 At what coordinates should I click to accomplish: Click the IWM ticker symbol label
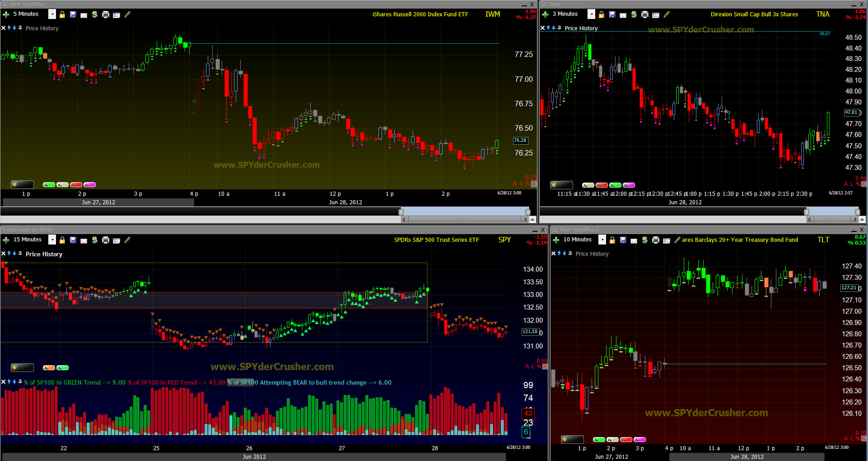[x=493, y=14]
